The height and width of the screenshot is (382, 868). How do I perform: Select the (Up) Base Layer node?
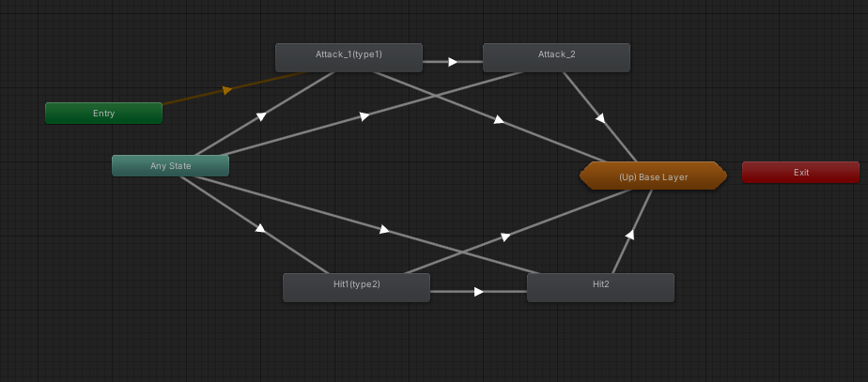653,176
